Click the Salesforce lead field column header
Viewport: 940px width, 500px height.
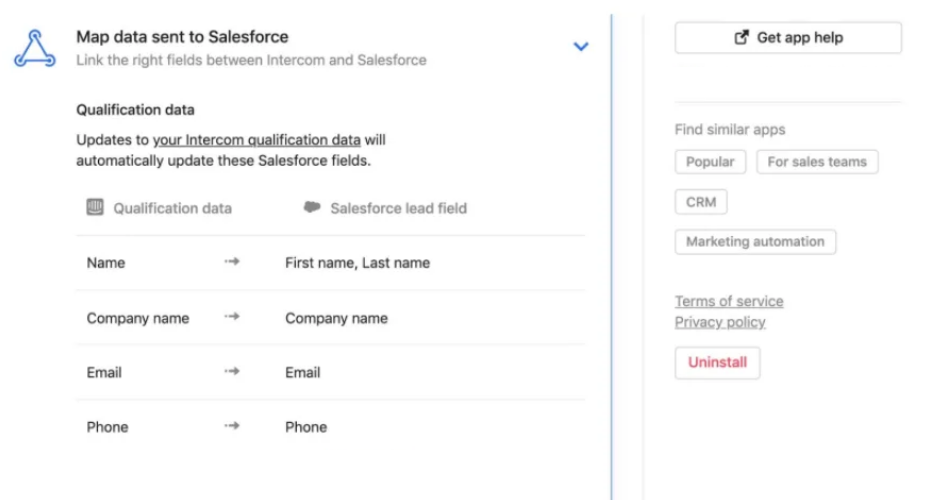click(398, 208)
